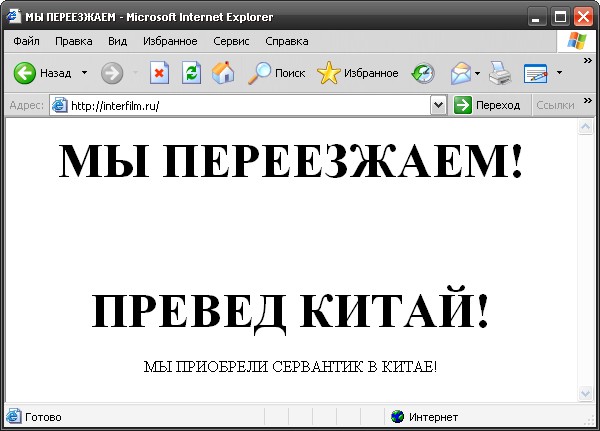Click the Stop page loading icon
The height and width of the screenshot is (431, 600).
[x=159, y=73]
